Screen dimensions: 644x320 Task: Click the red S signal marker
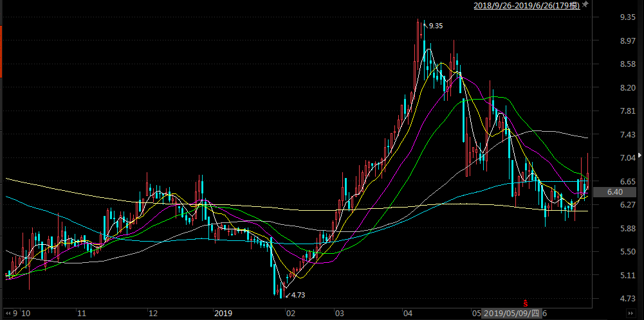[x=525, y=303]
